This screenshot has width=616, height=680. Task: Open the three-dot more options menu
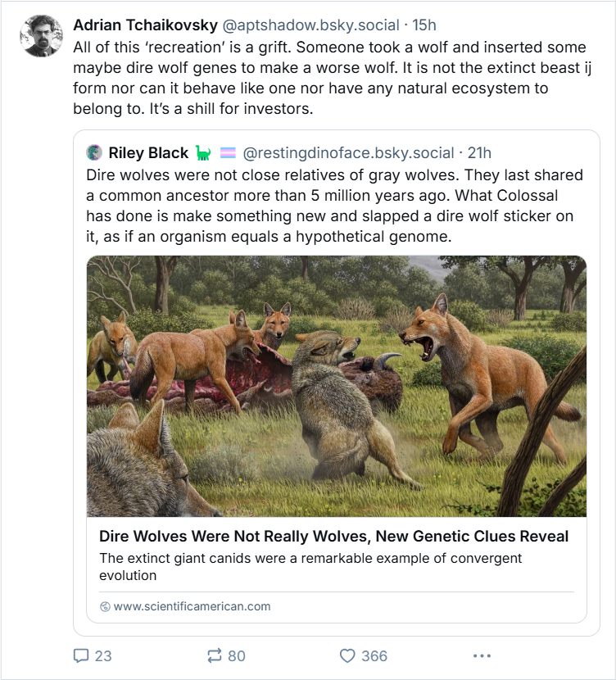[x=482, y=655]
